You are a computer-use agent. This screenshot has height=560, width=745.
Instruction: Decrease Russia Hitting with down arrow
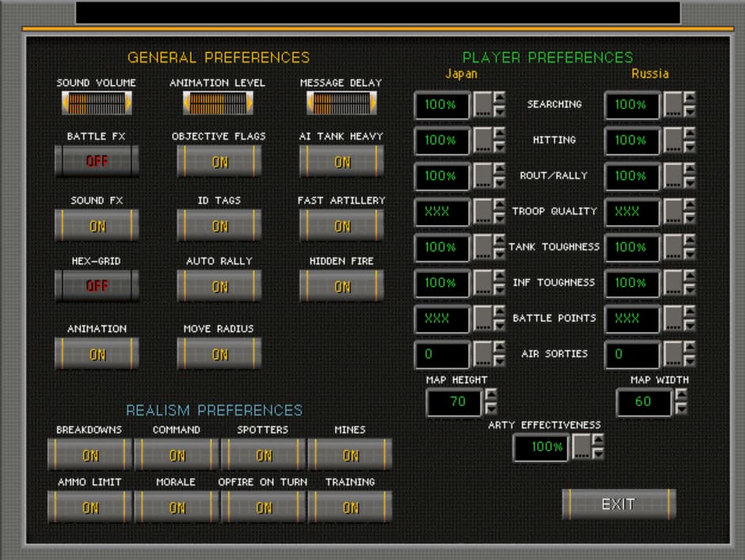tap(690, 147)
